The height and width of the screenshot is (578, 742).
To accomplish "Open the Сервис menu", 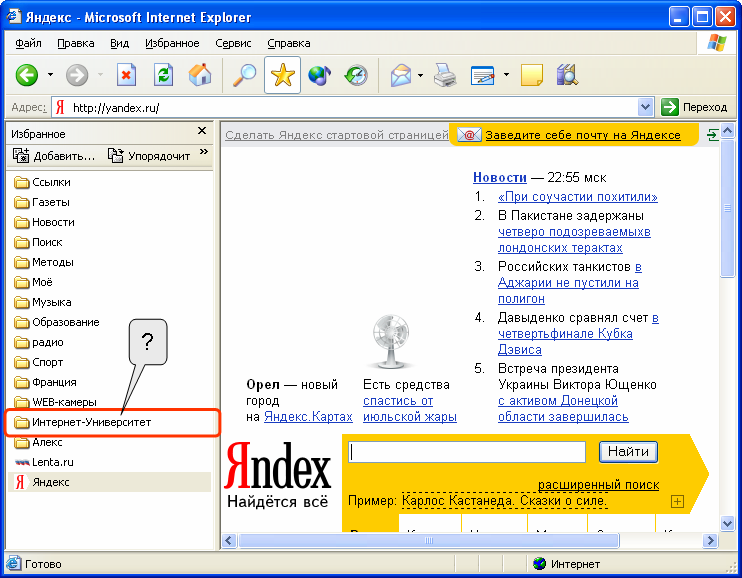I will [233, 43].
